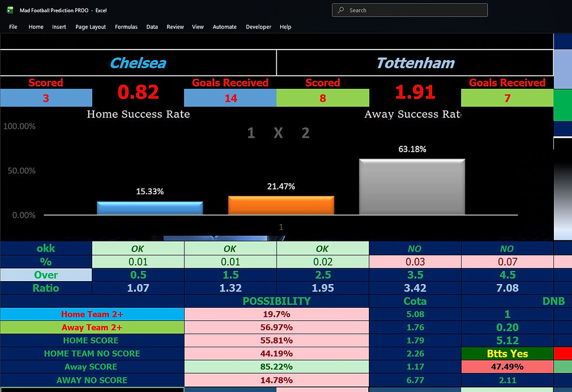
Task: Select the Ratio row label cell
Action: point(46,288)
